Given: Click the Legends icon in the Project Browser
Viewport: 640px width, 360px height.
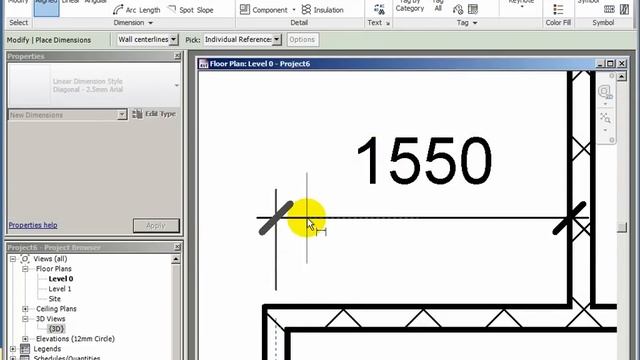Looking at the screenshot, I should (x=25, y=349).
